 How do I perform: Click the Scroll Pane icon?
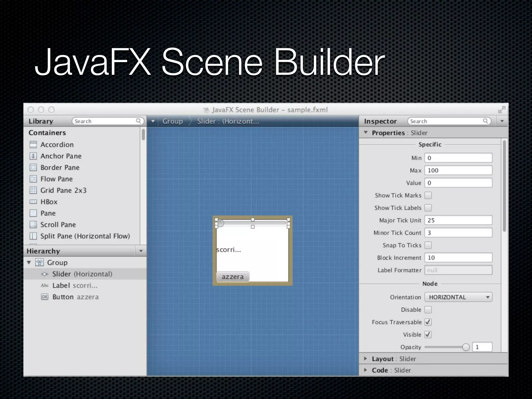pyautogui.click(x=33, y=224)
